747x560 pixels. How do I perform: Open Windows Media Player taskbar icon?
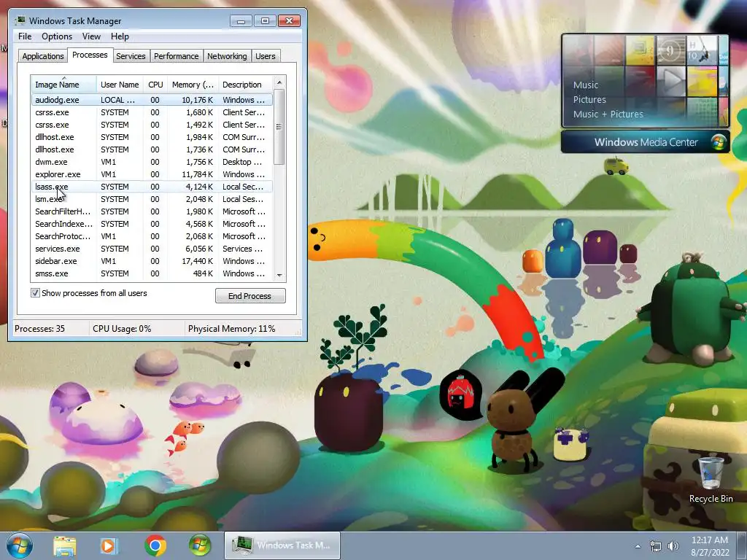tap(108, 545)
